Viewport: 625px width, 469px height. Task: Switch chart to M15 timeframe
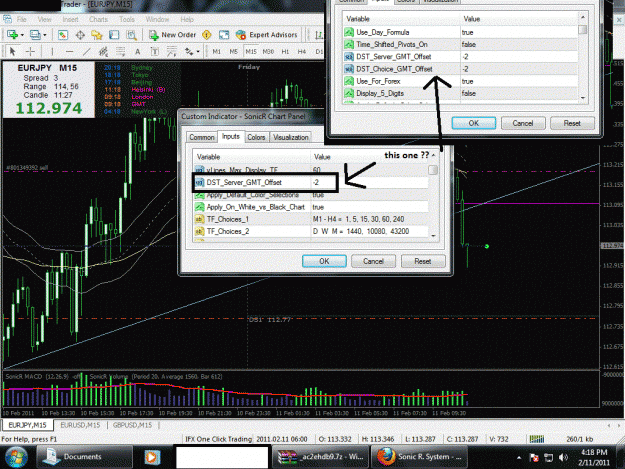pyautogui.click(x=251, y=51)
